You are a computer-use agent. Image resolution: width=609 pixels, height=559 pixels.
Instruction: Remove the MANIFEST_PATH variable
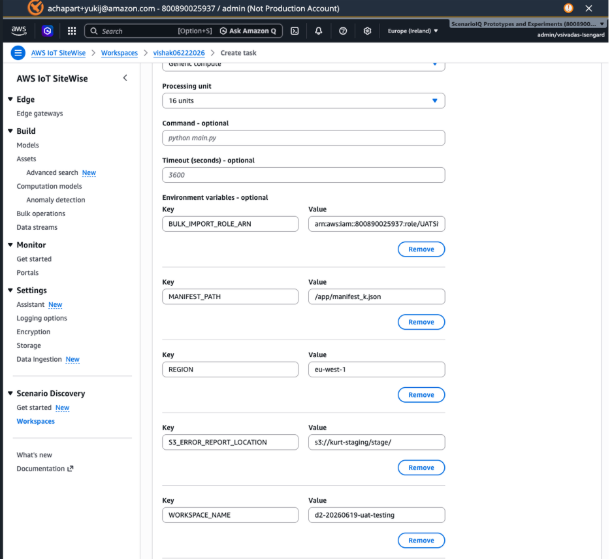(421, 322)
